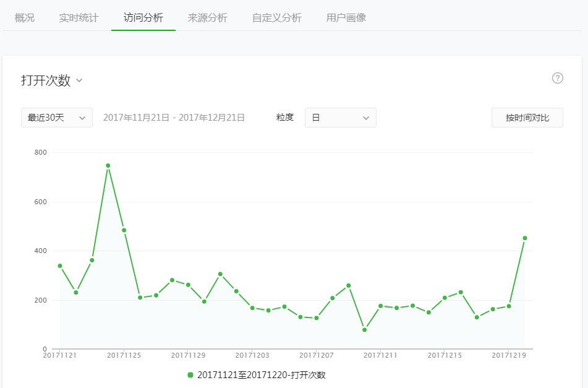
Task: Click the peak data point near 750
Action: click(x=108, y=165)
